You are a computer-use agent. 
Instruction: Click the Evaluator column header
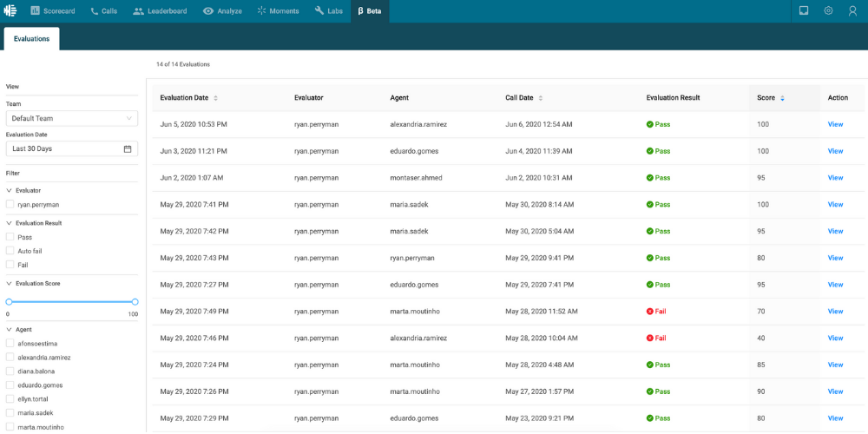point(309,98)
